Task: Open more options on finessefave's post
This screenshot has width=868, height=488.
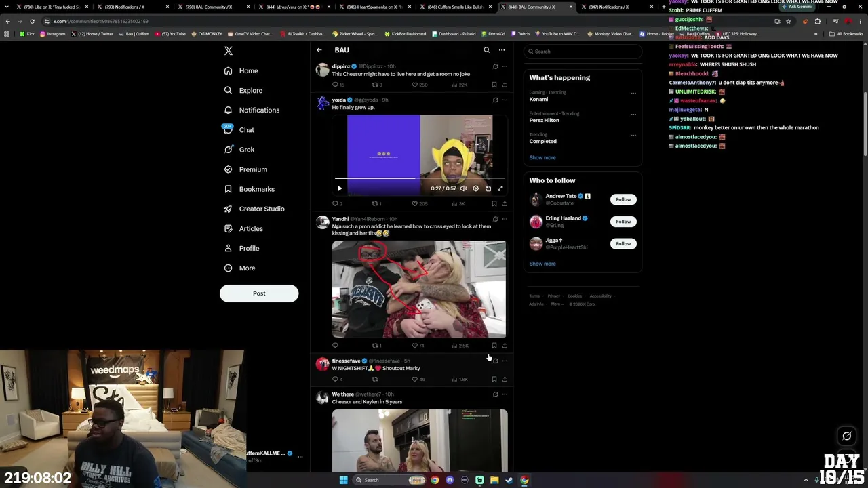Action: pyautogui.click(x=505, y=361)
